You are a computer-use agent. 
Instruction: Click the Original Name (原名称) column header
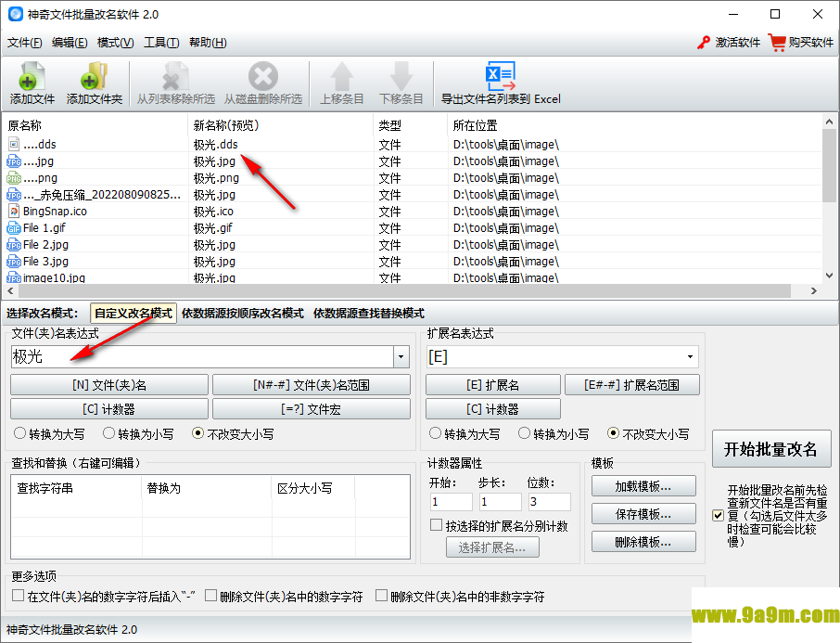pos(96,125)
